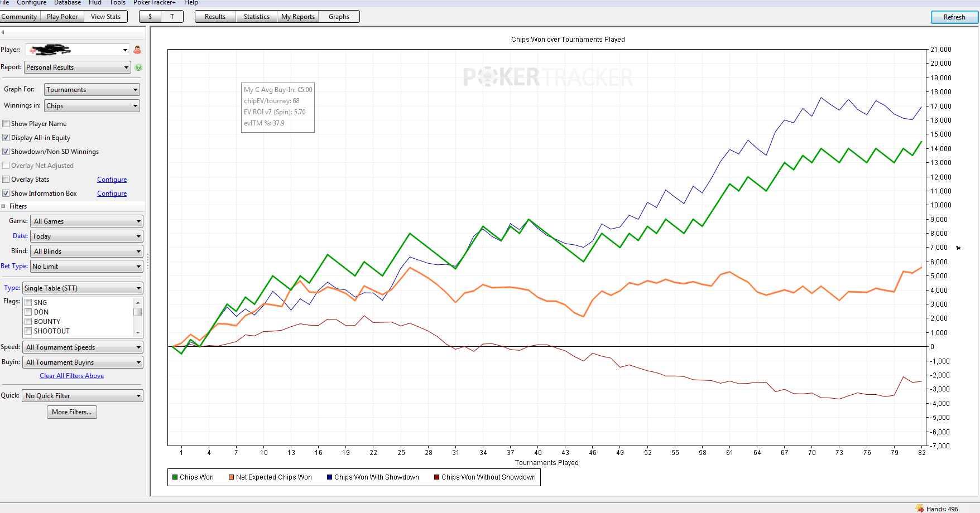
Task: Click the Refresh button
Action: point(954,17)
